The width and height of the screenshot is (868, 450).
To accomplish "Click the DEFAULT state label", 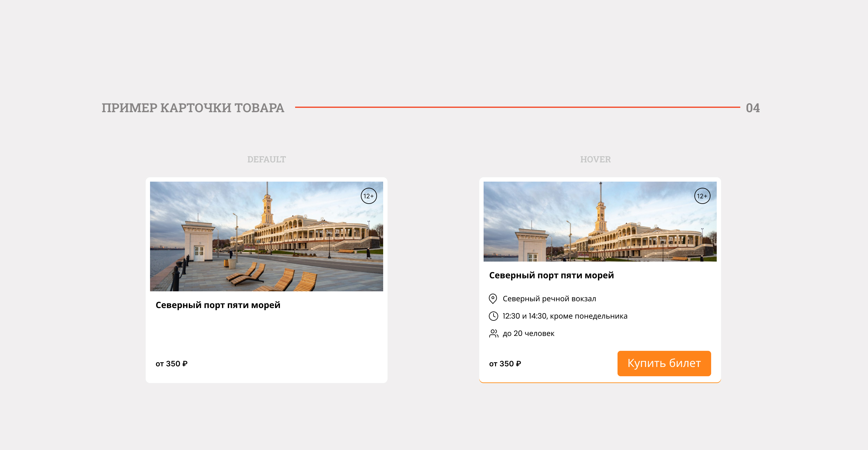I will tap(266, 159).
